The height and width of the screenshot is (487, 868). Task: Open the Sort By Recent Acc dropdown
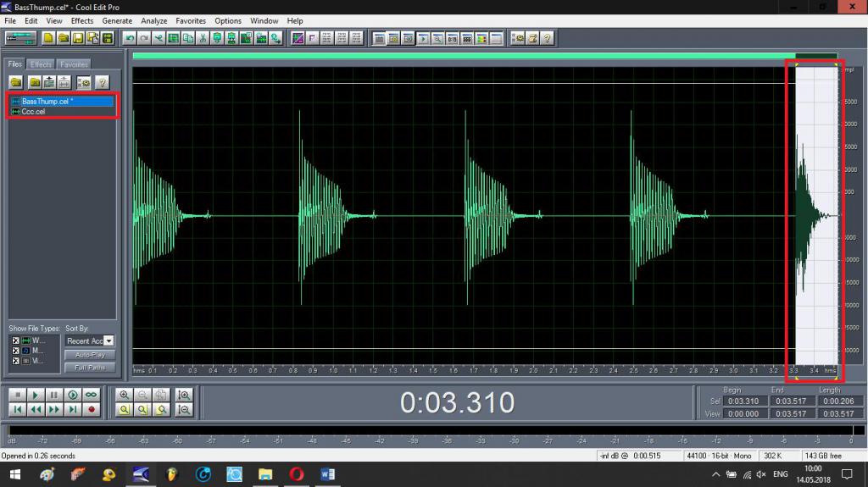108,340
